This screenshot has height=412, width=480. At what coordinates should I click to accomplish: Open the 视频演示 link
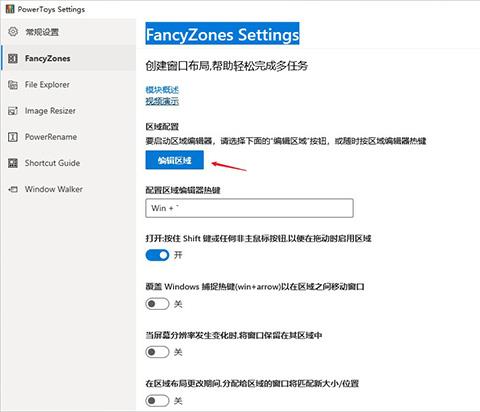tap(162, 101)
